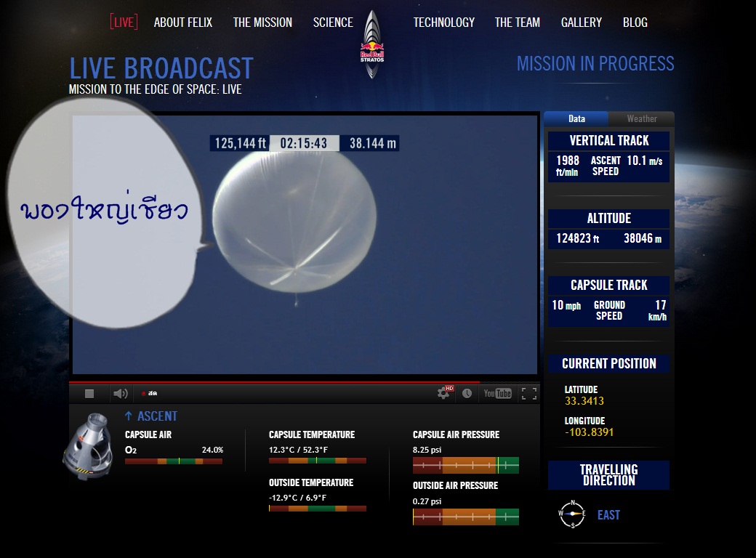
Task: Click the 0.27 psi pressure reading
Action: click(427, 501)
